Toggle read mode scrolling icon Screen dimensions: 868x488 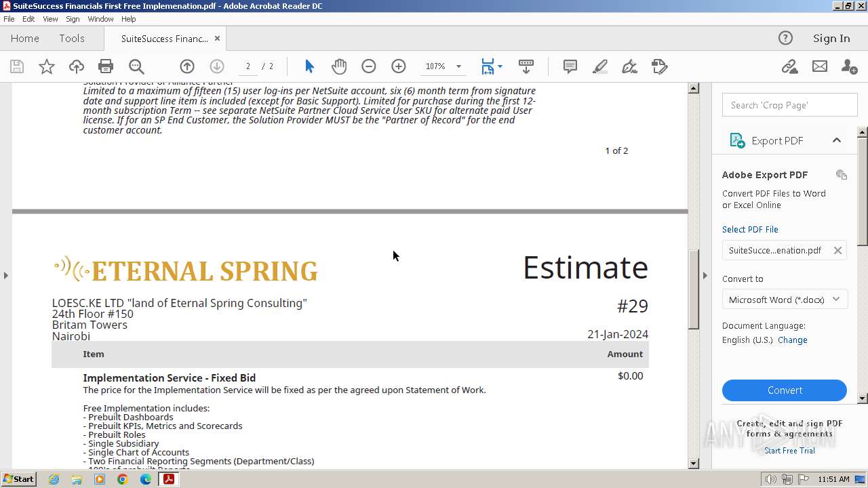[526, 66]
